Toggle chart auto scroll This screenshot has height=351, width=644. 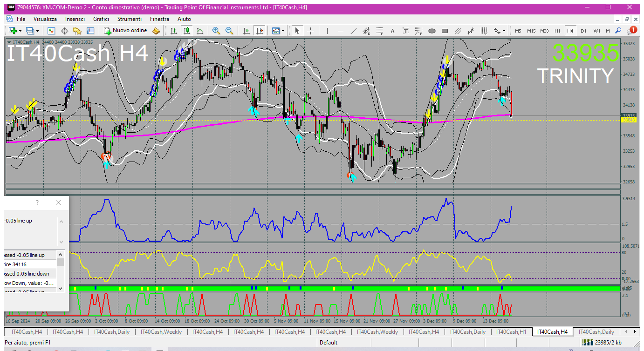coord(247,31)
